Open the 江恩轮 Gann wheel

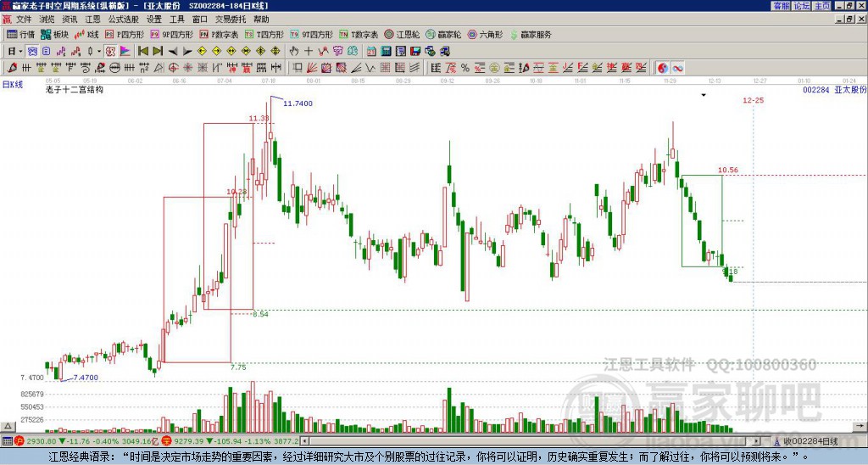click(402, 34)
